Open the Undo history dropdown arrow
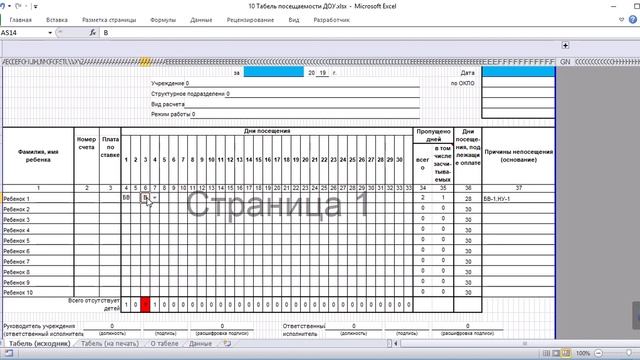This screenshot has width=640, height=360. [x=9, y=7]
